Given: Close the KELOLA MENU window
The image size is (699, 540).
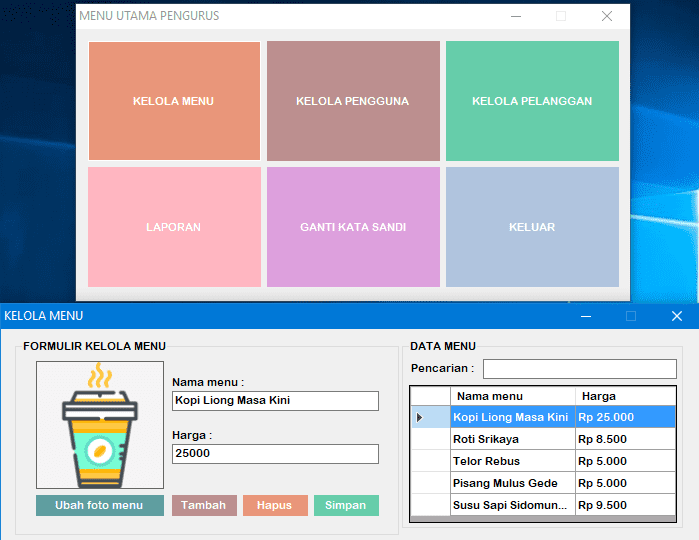Looking at the screenshot, I should [x=676, y=316].
